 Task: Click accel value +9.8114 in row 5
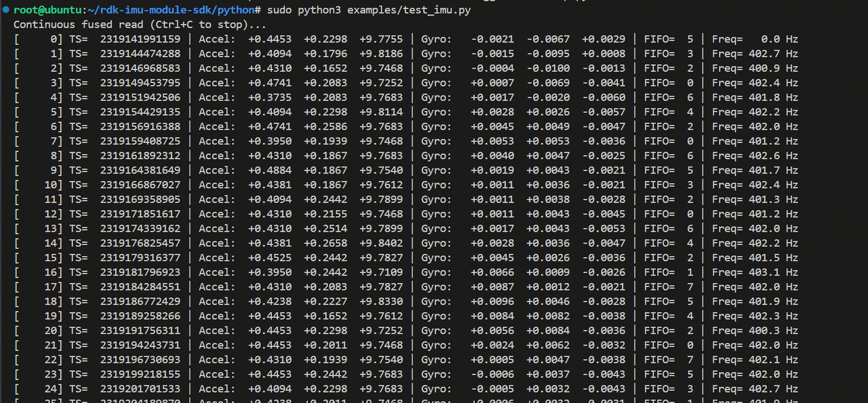coord(380,112)
